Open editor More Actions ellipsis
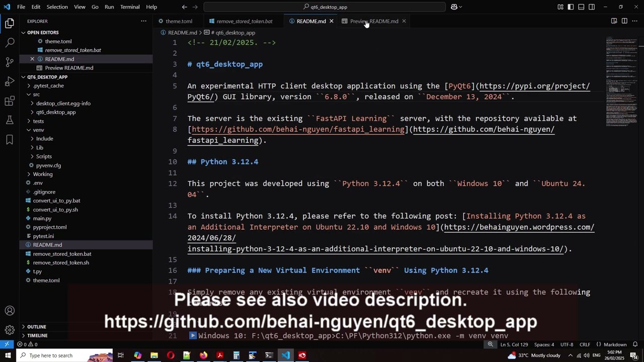Screen dimensions: 644x362 point(635,21)
